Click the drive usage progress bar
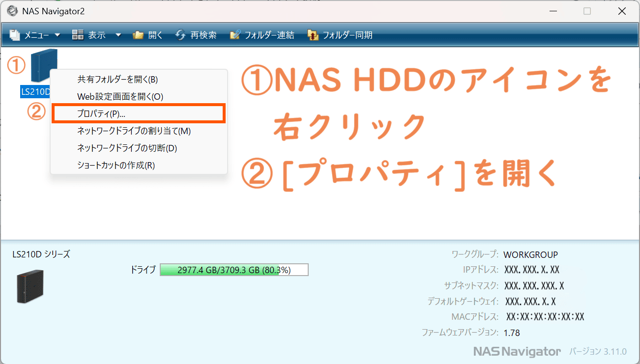 (234, 270)
